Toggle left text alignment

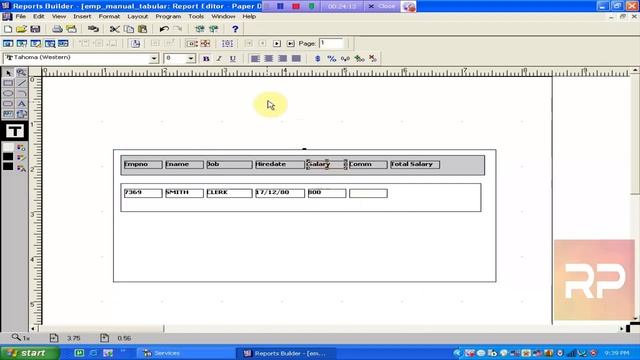click(x=255, y=58)
